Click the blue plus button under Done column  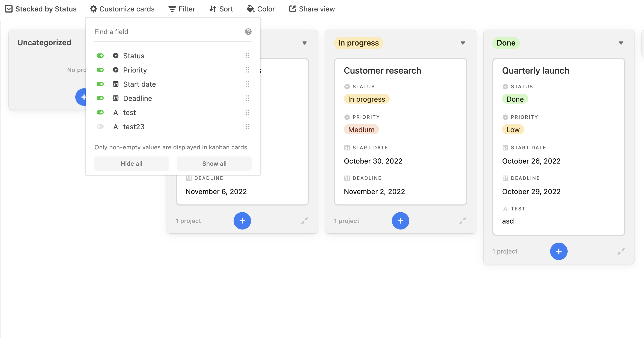558,251
